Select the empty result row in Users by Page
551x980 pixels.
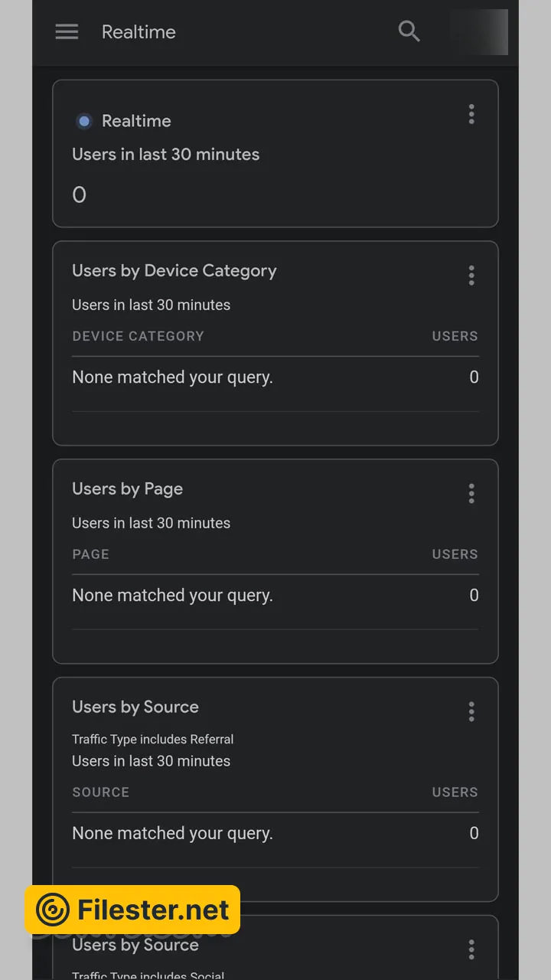[275, 596]
